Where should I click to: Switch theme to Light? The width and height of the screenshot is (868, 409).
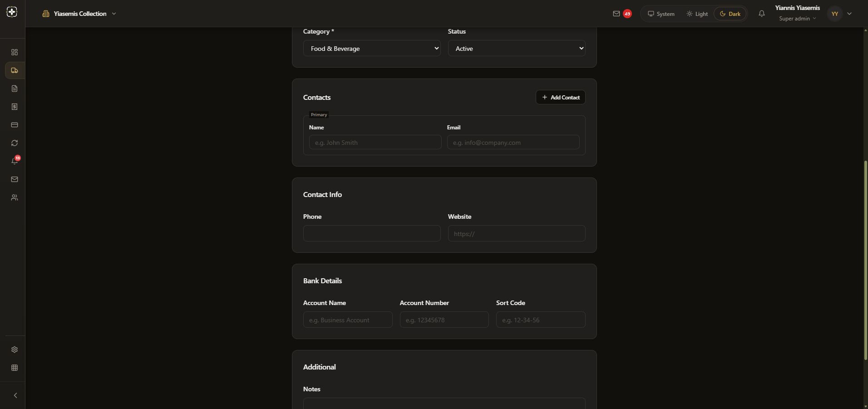[697, 14]
